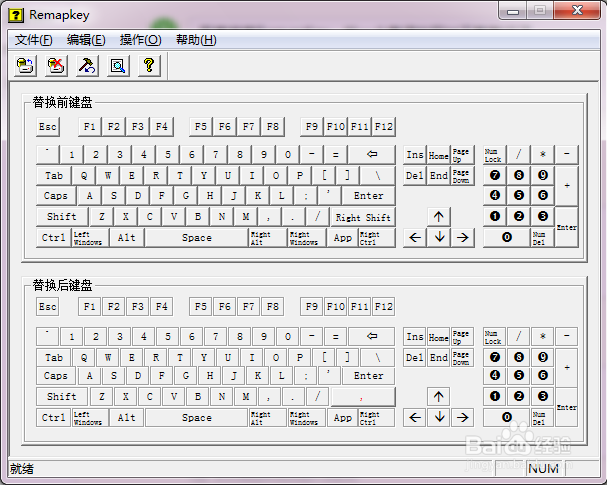The width and height of the screenshot is (607, 486).
Task: Click the Q key in 替换前键盘
Action: [x=84, y=176]
